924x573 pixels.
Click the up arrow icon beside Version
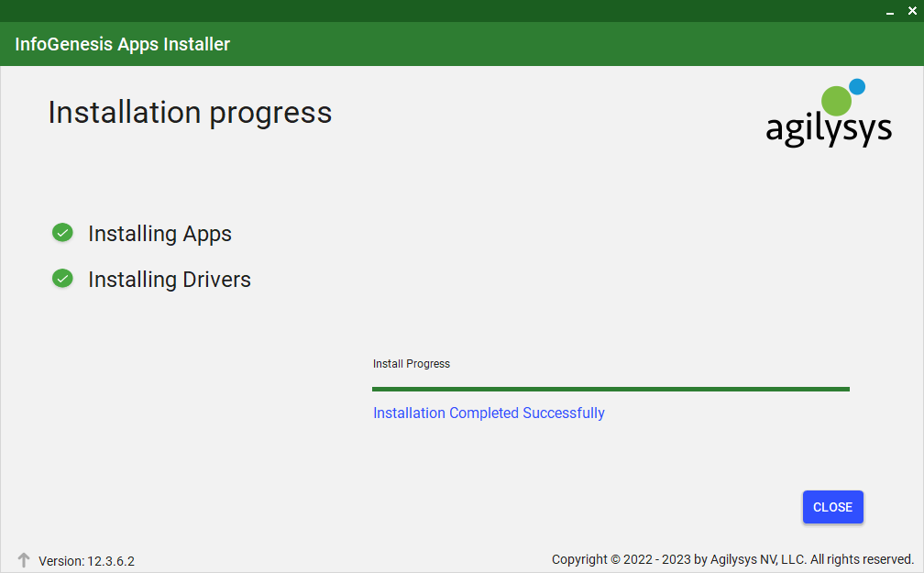click(x=24, y=560)
